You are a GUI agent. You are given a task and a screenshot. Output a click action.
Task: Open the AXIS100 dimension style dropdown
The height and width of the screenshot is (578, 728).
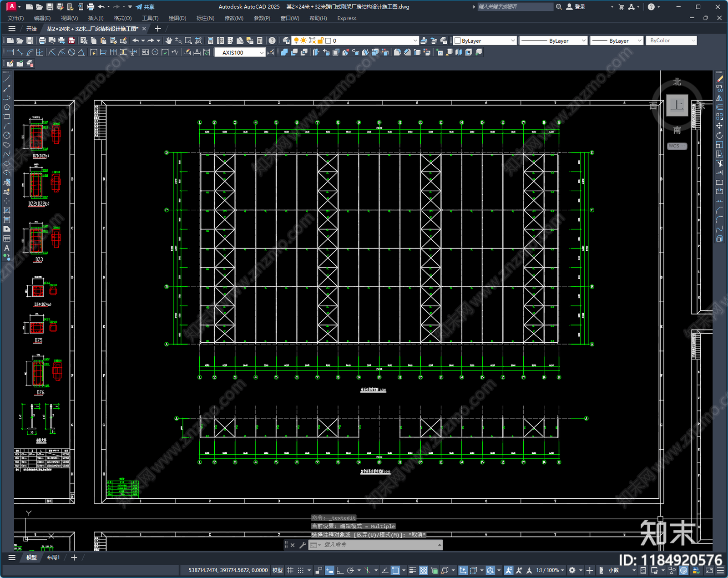click(240, 52)
